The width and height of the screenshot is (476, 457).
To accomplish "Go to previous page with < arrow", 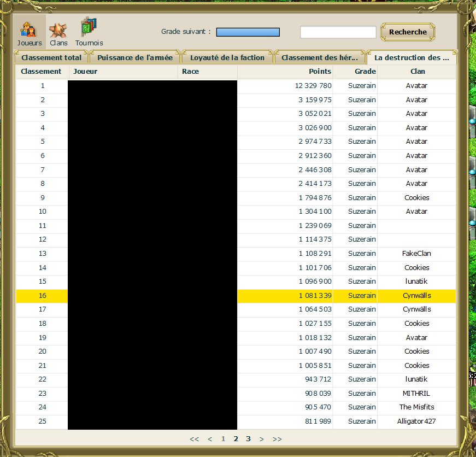I will [x=210, y=438].
